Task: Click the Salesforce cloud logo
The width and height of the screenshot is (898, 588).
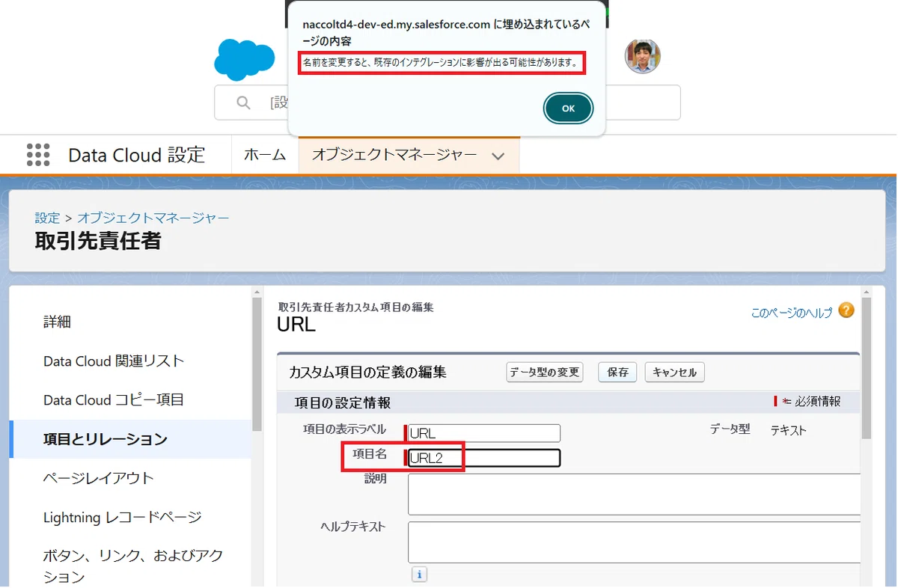Action: tap(244, 60)
